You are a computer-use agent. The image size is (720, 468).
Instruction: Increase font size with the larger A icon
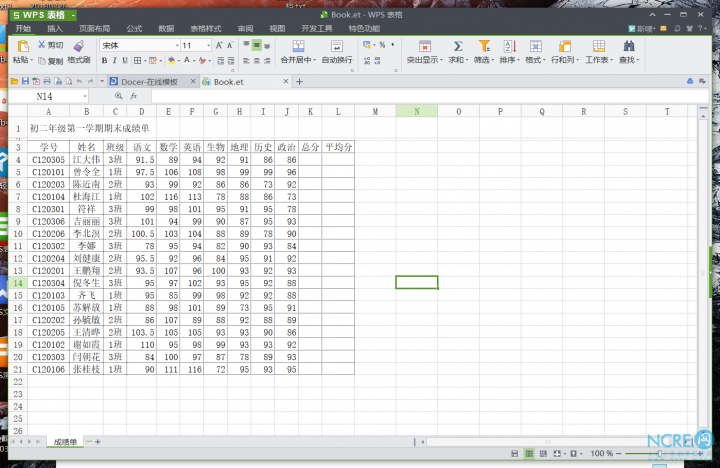point(219,45)
